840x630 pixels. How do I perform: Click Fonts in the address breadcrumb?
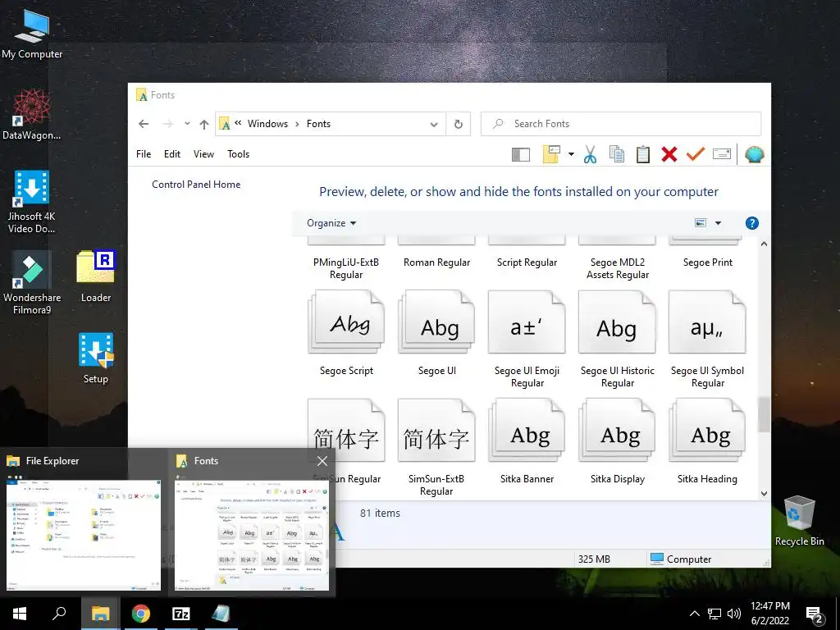coord(318,124)
